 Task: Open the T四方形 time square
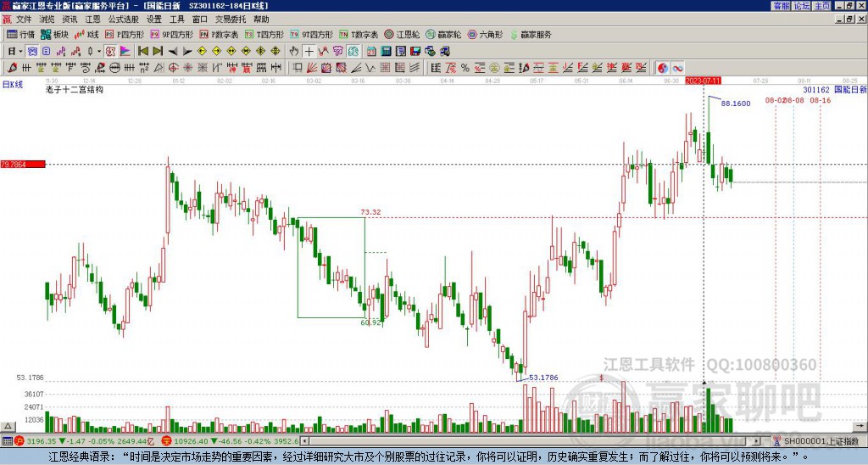(264, 34)
